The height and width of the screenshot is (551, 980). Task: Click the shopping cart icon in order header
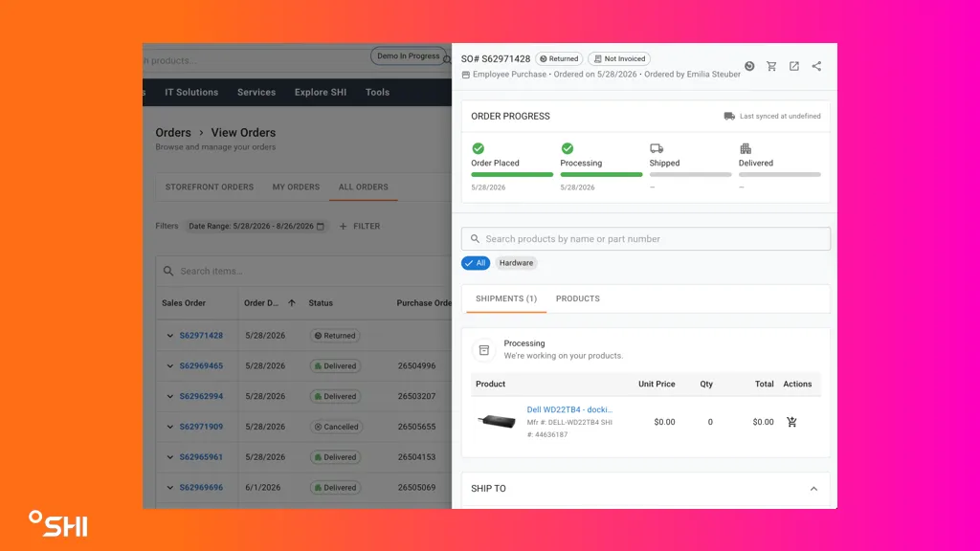point(772,66)
